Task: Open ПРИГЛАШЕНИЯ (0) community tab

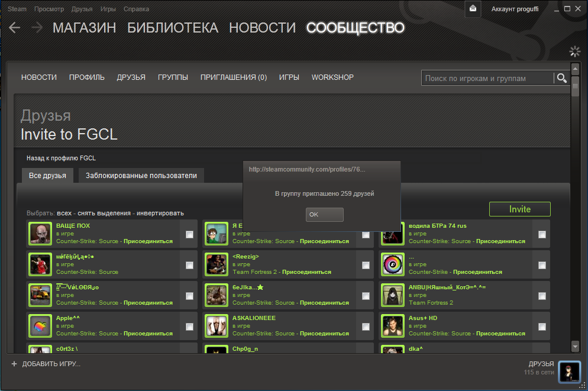Action: pos(234,77)
